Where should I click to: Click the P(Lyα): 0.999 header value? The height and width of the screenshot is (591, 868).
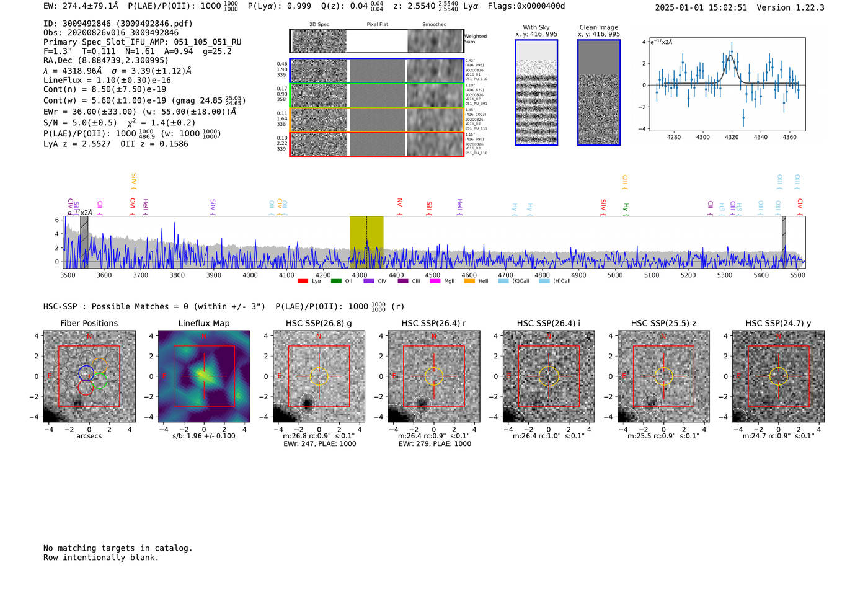[x=280, y=6]
